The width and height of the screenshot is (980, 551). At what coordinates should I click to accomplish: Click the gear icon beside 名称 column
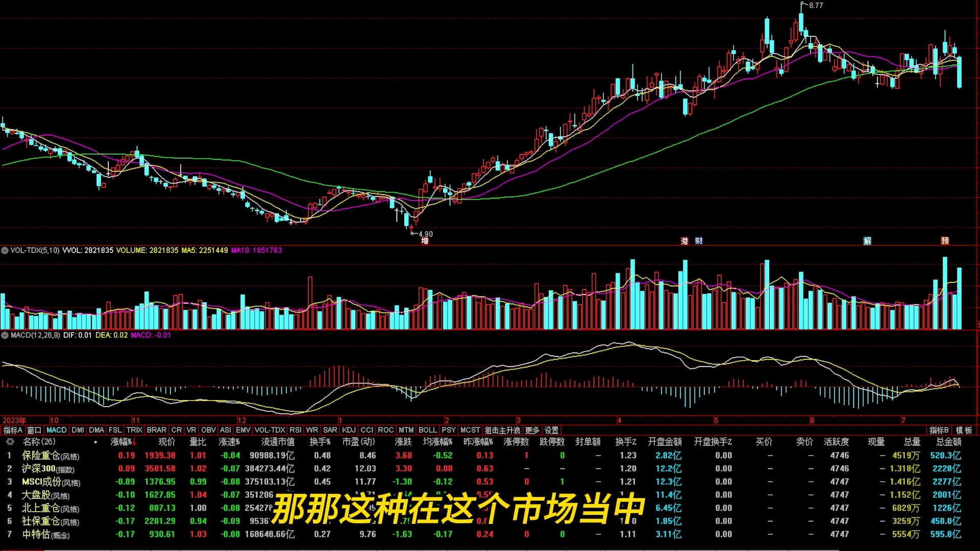(10, 442)
